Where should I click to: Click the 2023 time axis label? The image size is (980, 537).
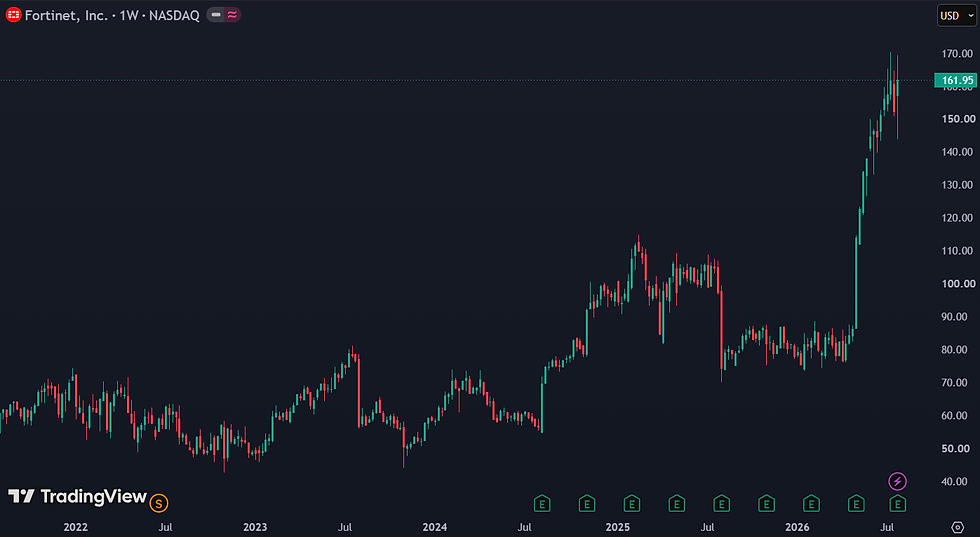click(255, 528)
